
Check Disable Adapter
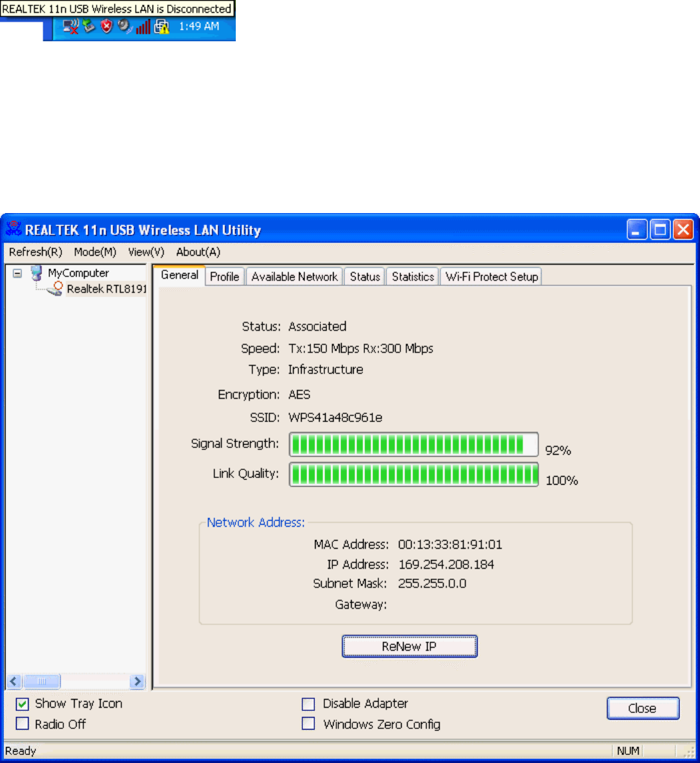(308, 704)
